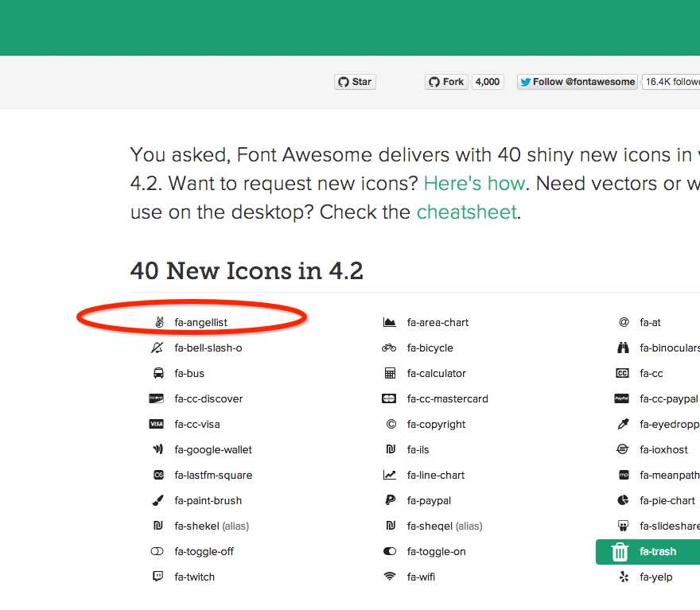This screenshot has width=700, height=610.
Task: Open the fa-paint-brush text link
Action: tap(208, 501)
